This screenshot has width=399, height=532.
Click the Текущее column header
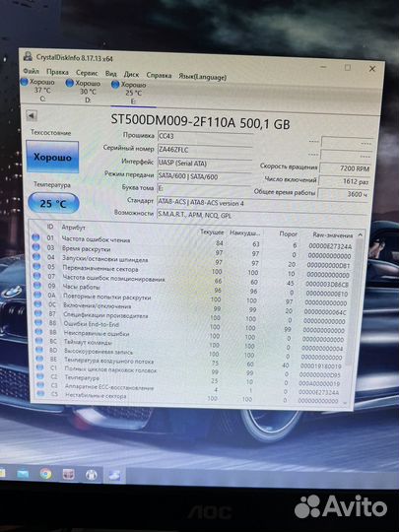pyautogui.click(x=212, y=233)
